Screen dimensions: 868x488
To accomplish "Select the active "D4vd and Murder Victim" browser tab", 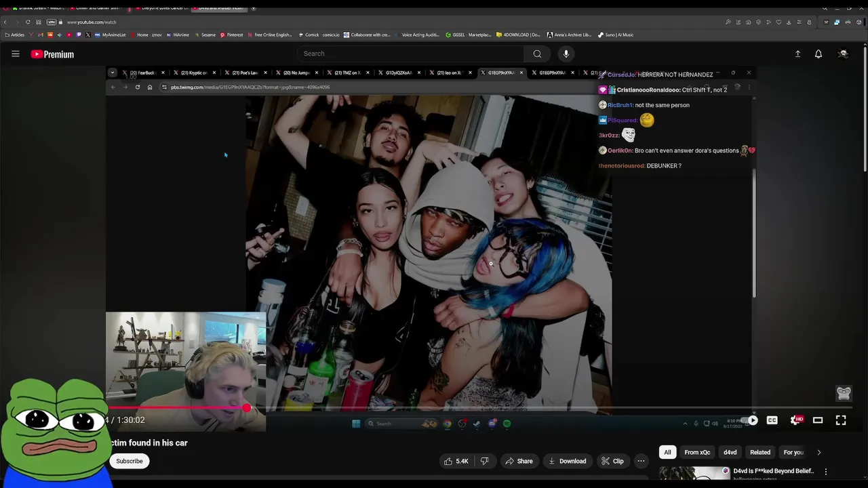I will (x=219, y=8).
